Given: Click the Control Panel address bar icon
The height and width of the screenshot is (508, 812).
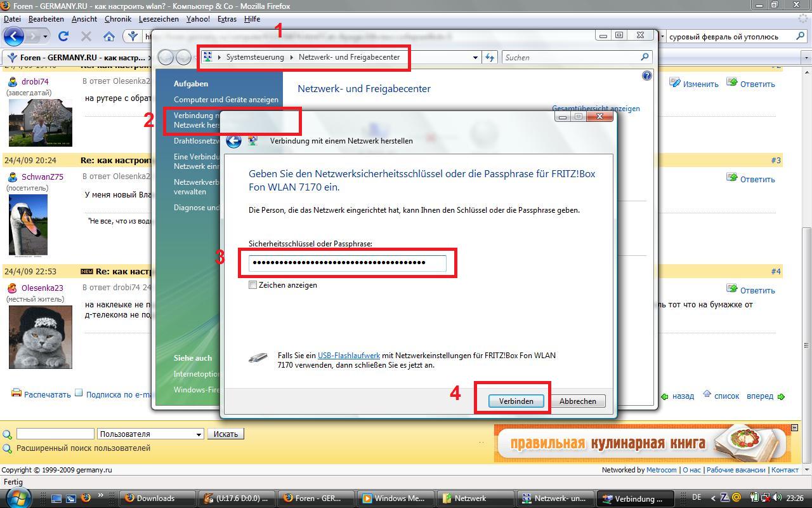Looking at the screenshot, I should [207, 57].
